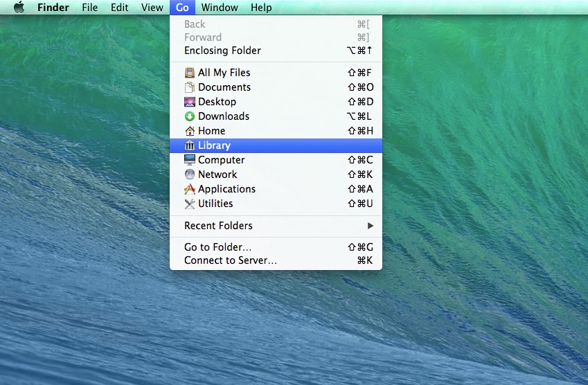Select the Downloads menu entry text
This screenshot has height=385, width=588.
[x=224, y=116]
